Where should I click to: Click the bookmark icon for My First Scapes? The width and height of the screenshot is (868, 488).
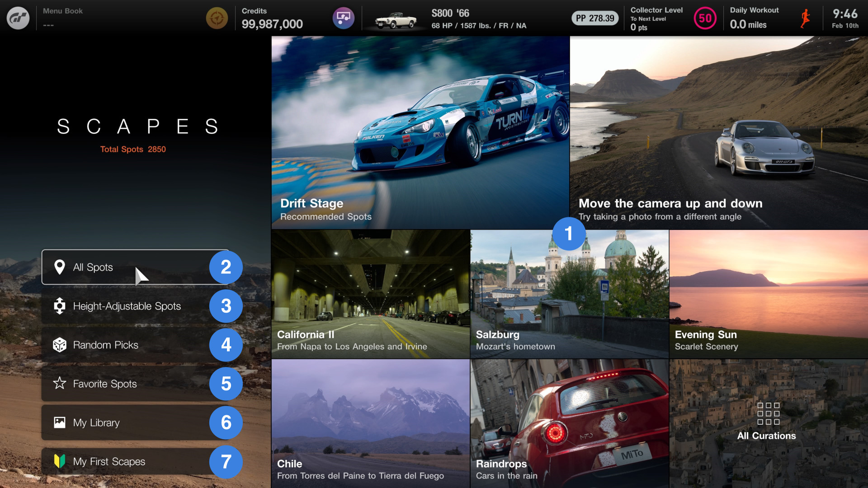coord(60,461)
